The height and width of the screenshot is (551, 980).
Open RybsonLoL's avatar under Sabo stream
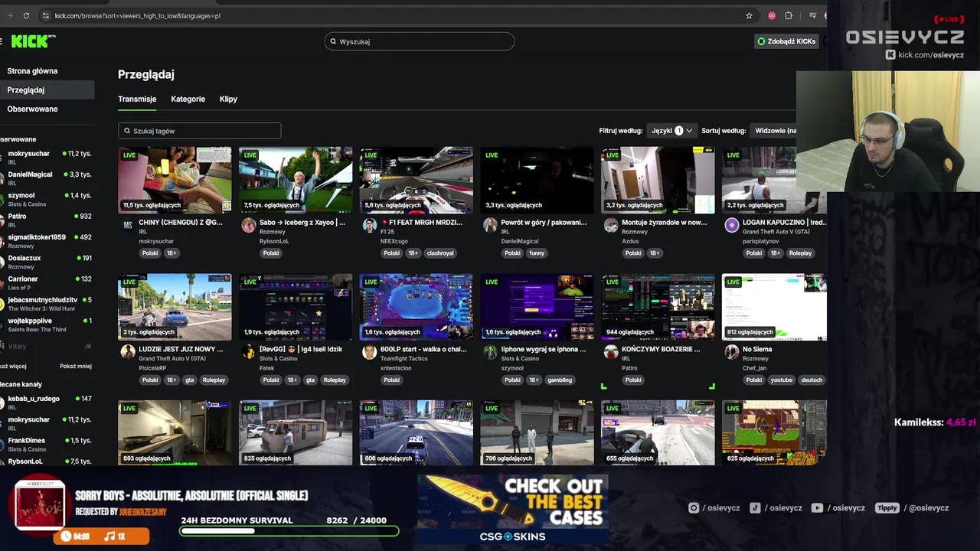[x=249, y=225]
